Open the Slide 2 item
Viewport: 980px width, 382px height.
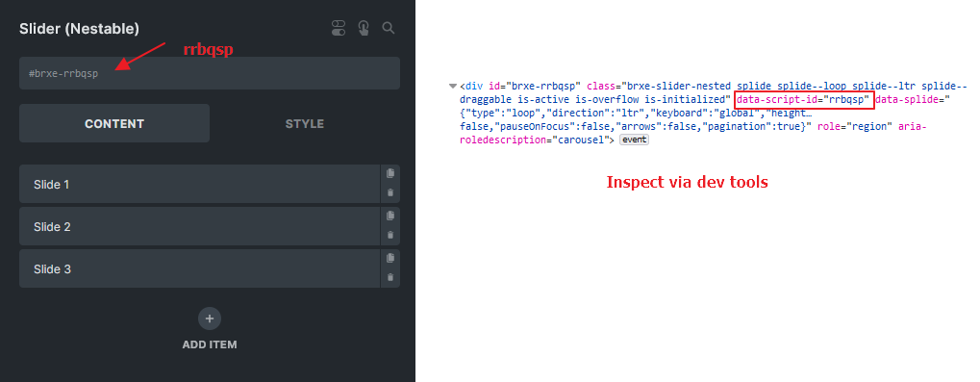[199, 226]
